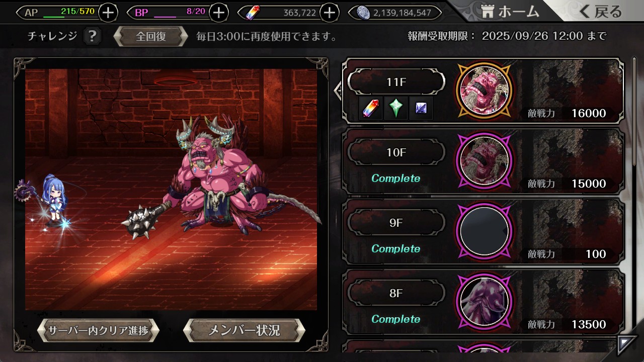Viewport: 644px width, 362px height.
Task: Open サーバー内クリア進捗 server progress
Action: coord(98,330)
